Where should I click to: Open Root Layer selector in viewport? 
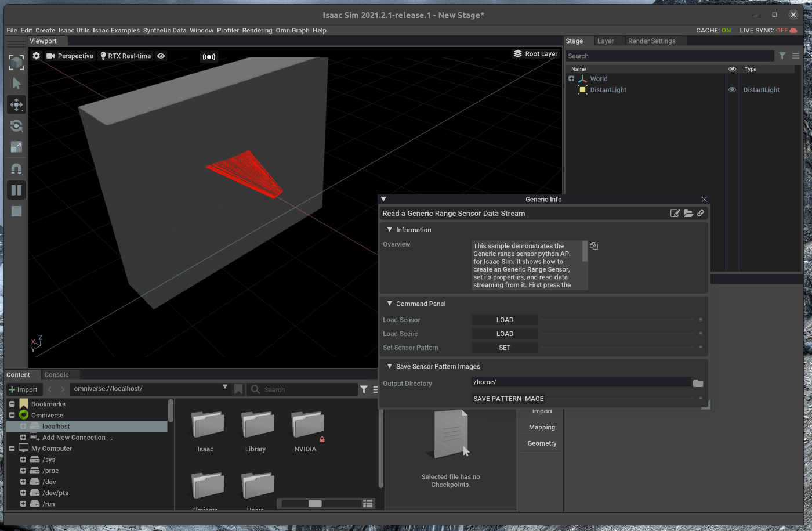pos(535,53)
